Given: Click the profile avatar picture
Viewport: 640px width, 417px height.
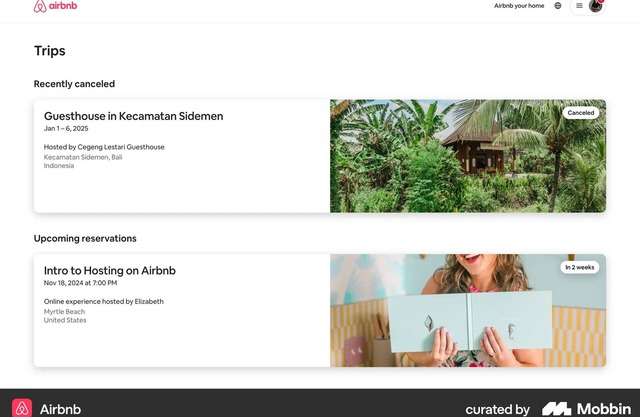Looking at the screenshot, I should tap(595, 6).
